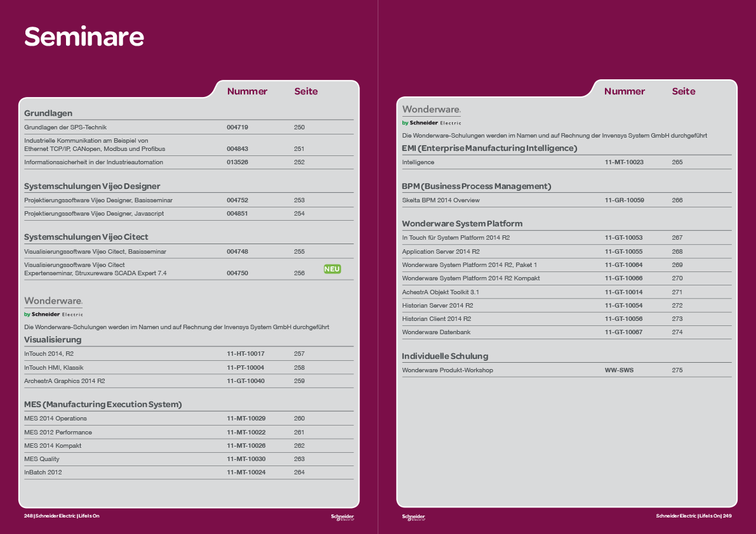
Task: Click course number 11-MT-10030
Action: click(246, 459)
